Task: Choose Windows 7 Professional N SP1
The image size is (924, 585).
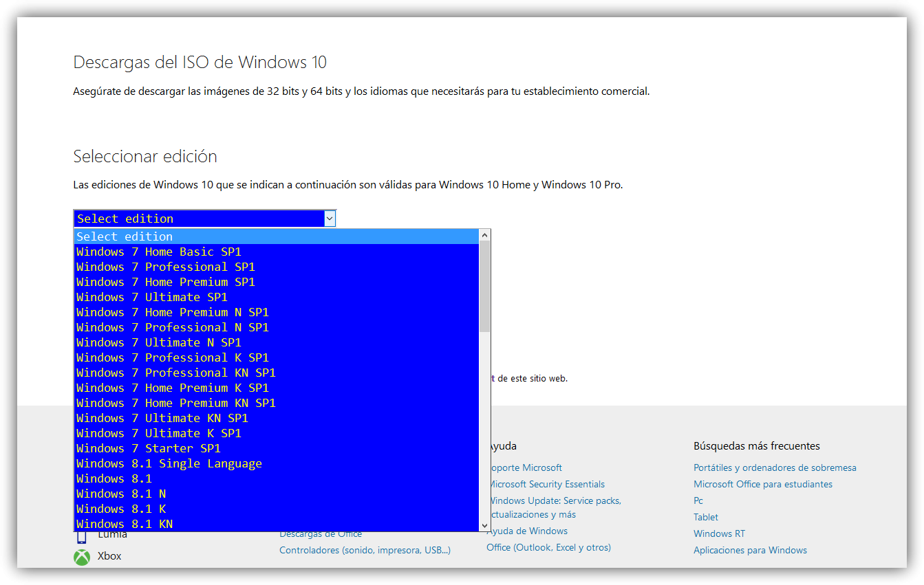Action: 277,327
